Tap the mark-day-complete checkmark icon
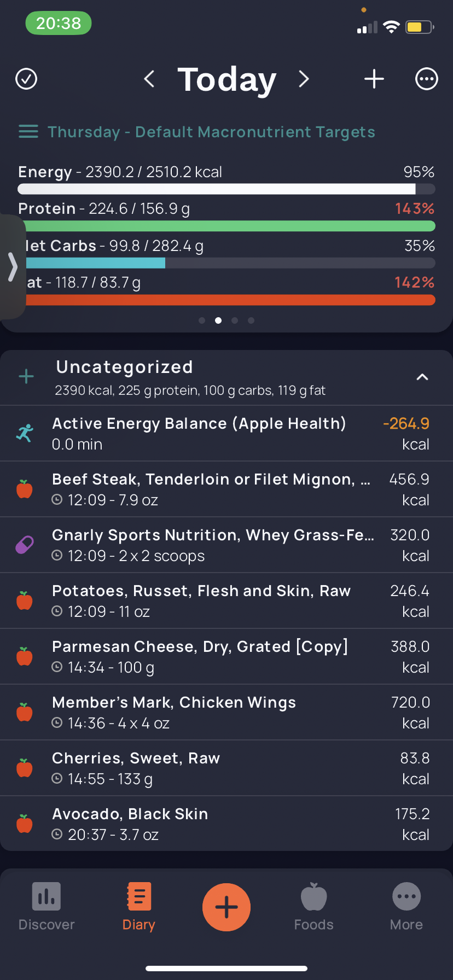This screenshot has height=980, width=453. (x=26, y=79)
